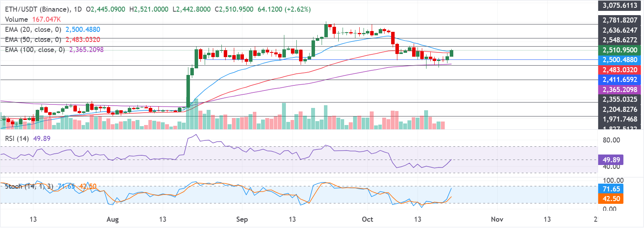Click the close value C2,510.9500
The height and width of the screenshot is (231, 644).
pos(234,9)
